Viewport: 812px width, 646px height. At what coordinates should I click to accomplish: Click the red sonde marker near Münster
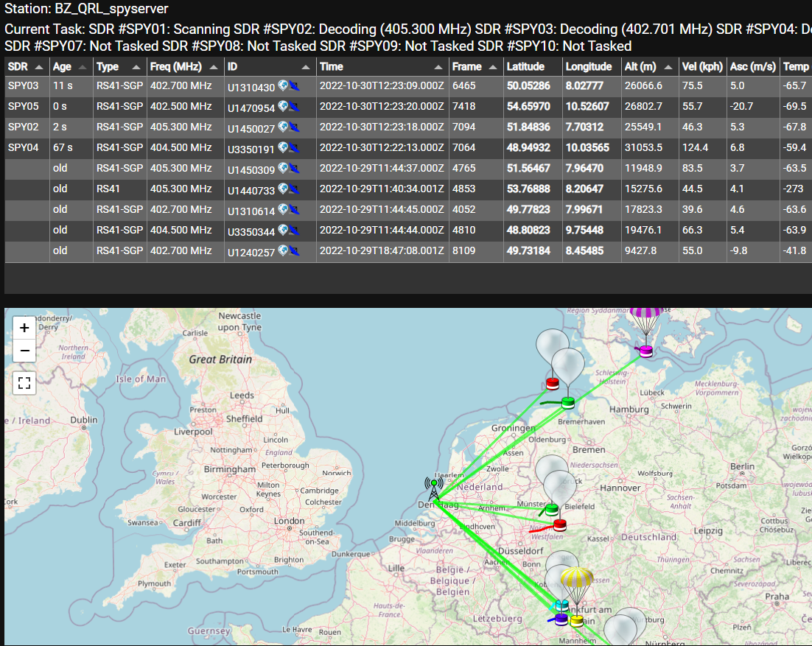pyautogui.click(x=559, y=525)
